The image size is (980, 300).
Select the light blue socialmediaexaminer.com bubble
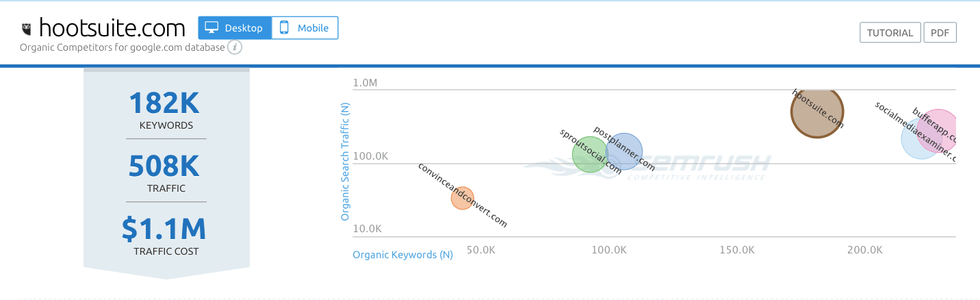(922, 138)
